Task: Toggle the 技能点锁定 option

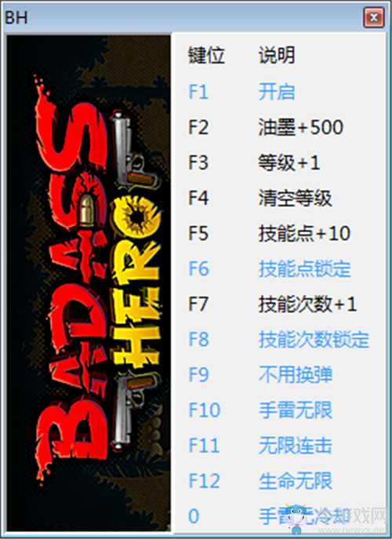Action: 305,268
